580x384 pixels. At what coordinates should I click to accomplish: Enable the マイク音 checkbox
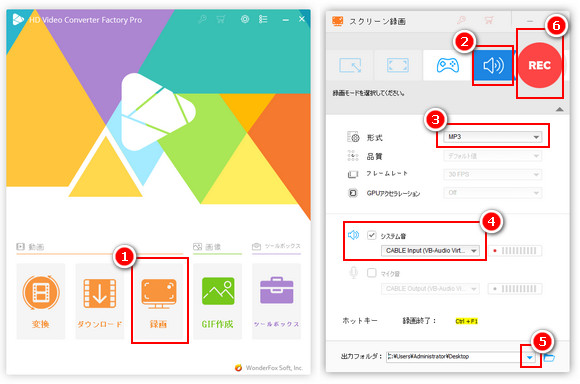pyautogui.click(x=371, y=273)
